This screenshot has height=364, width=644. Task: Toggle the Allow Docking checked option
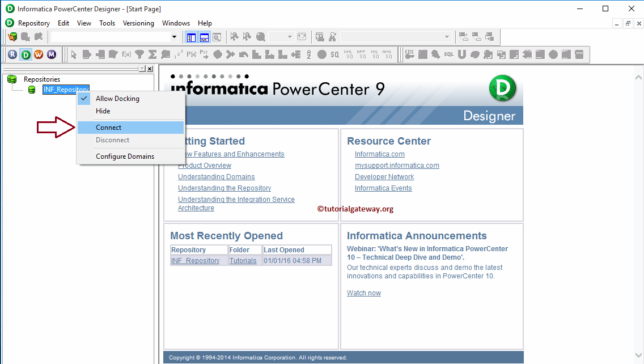117,99
